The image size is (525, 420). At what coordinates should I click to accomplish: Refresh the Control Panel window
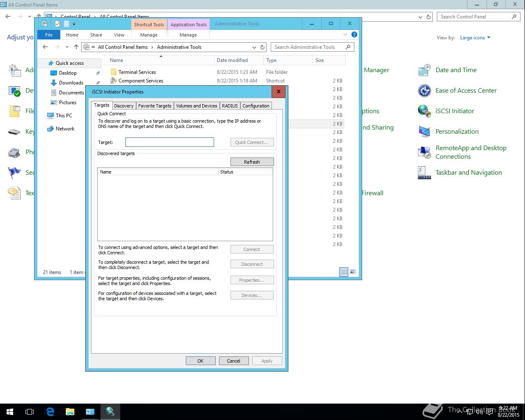(x=429, y=17)
